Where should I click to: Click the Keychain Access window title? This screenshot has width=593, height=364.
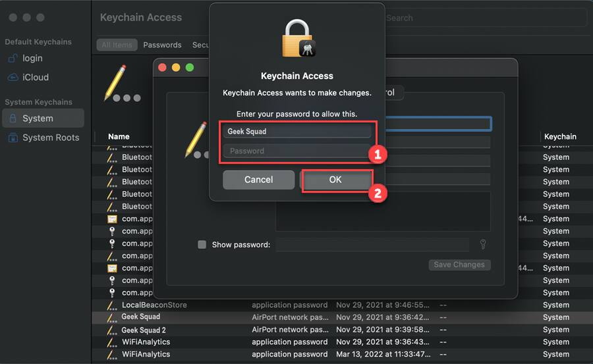coord(141,17)
